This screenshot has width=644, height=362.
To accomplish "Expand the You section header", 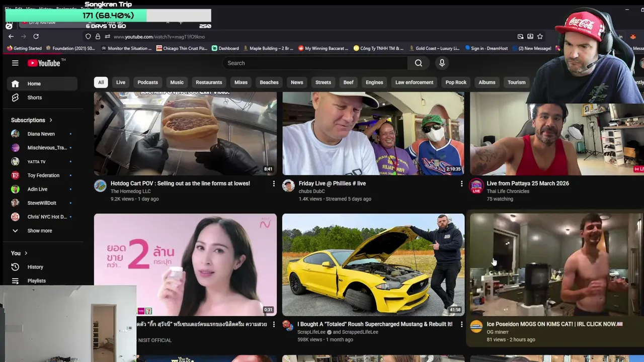I will 19,253.
